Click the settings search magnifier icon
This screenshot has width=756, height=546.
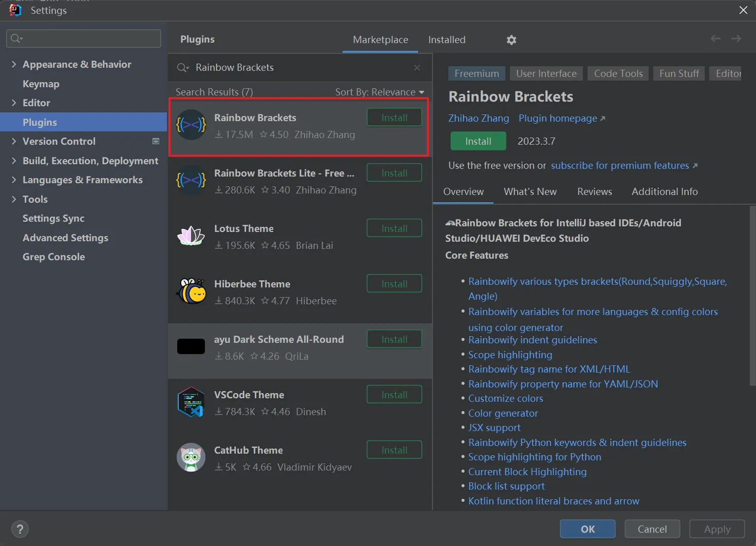coord(17,38)
